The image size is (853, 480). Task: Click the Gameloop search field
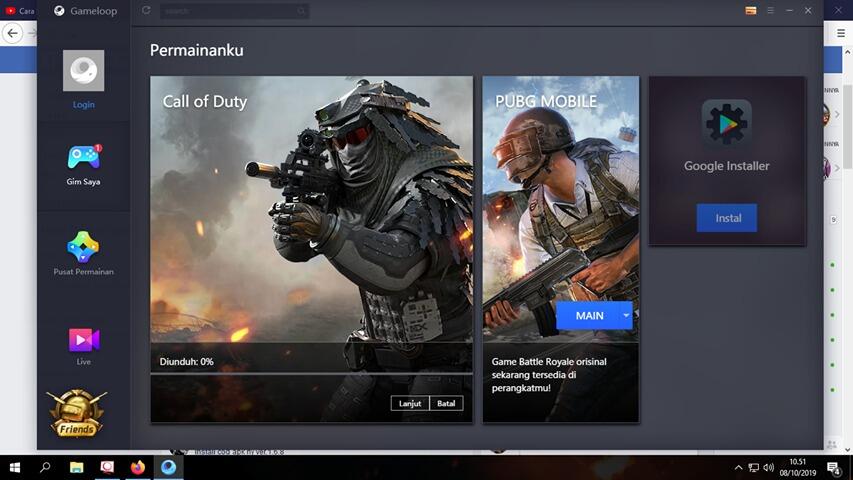[x=234, y=11]
